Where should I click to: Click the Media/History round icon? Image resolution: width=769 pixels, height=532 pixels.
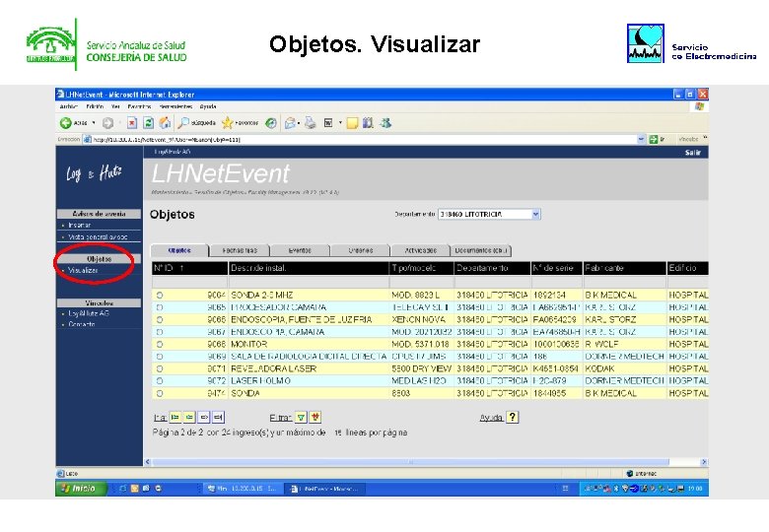pos(271,123)
